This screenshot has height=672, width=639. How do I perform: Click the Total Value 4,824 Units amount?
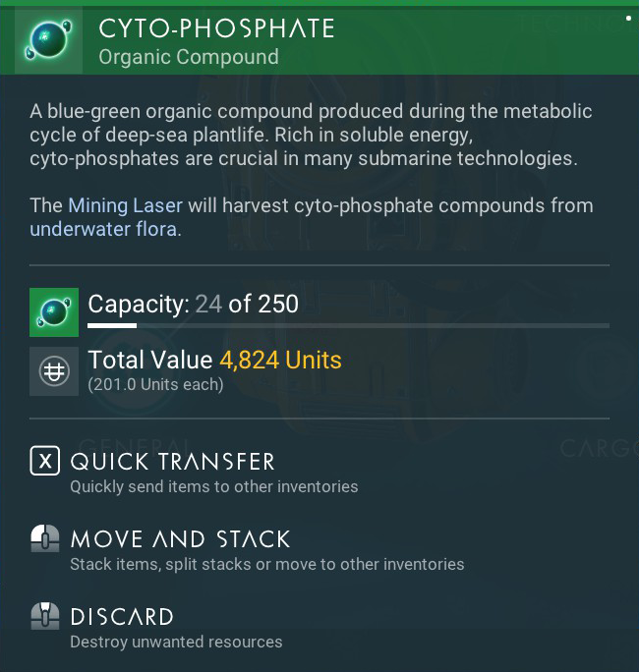point(280,360)
